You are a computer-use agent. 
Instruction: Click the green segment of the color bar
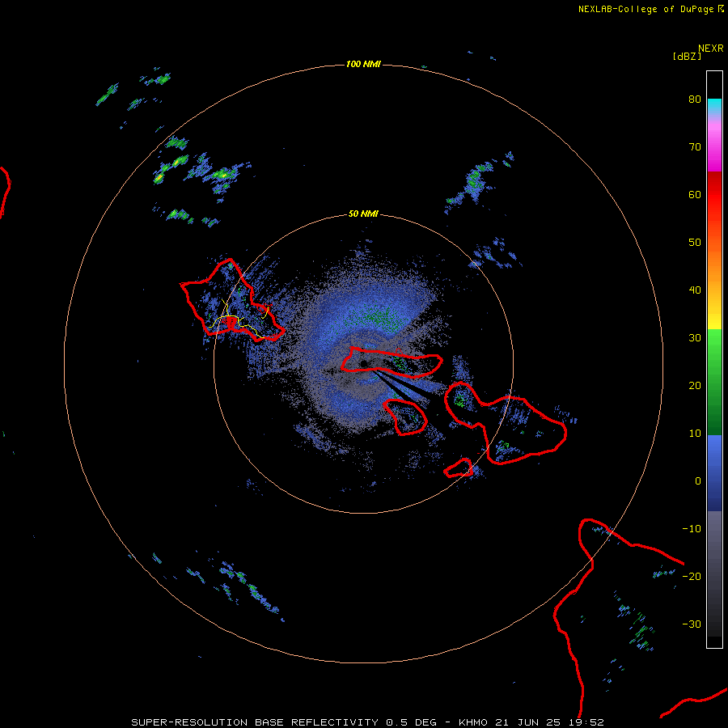click(x=714, y=381)
